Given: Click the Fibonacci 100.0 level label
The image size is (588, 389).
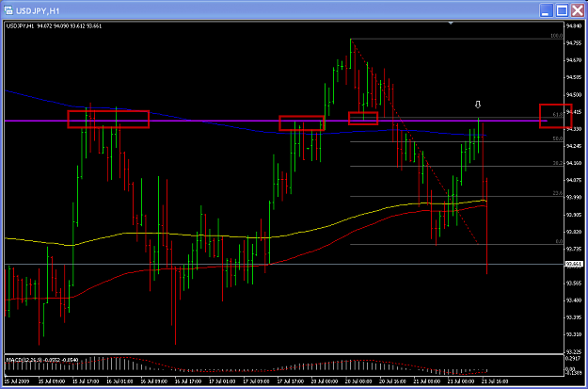Looking at the screenshot, I should [557, 36].
